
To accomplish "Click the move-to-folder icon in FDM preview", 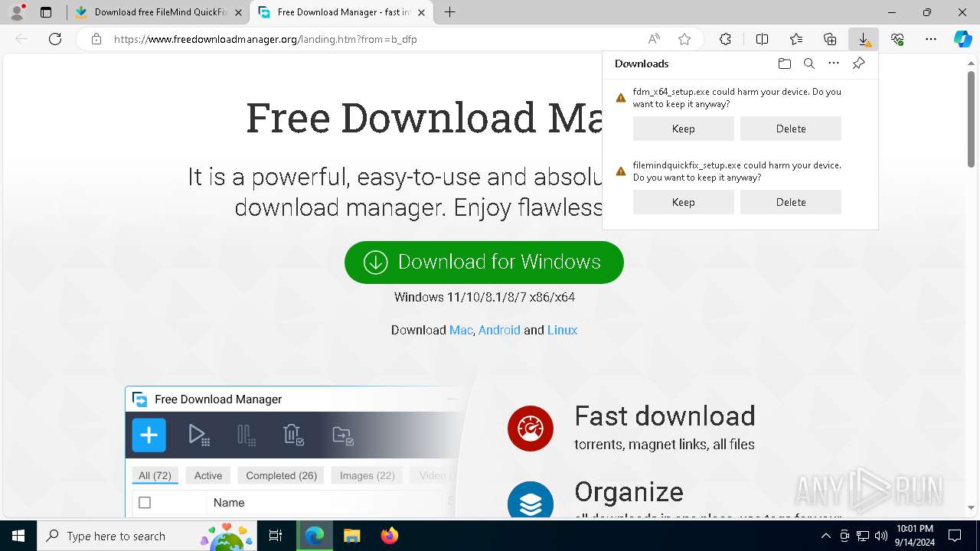I will pyautogui.click(x=343, y=435).
